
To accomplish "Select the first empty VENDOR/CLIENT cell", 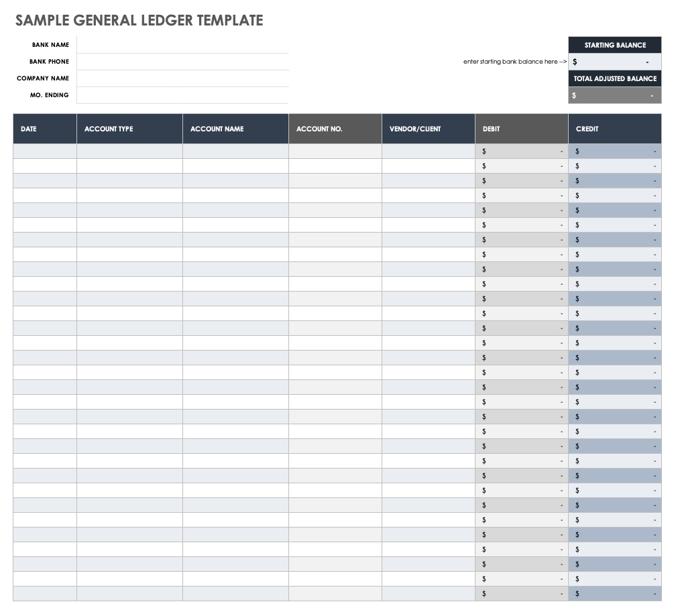I will 427,151.
